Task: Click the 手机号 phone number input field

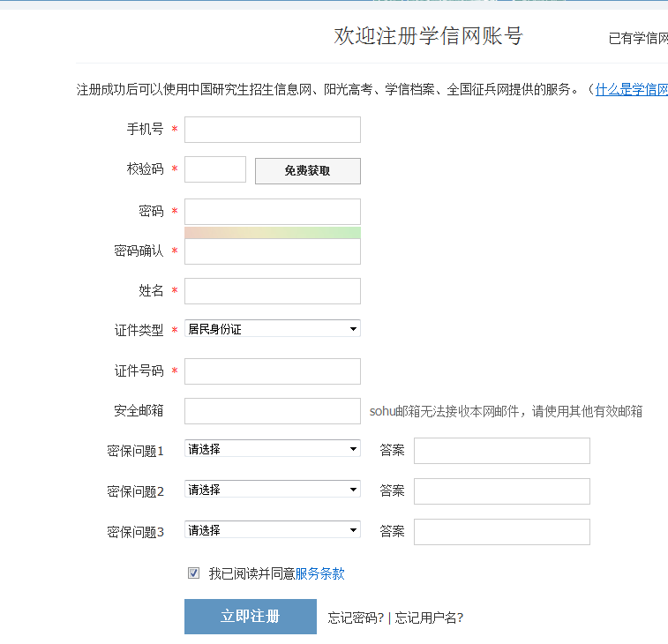Action: (x=272, y=130)
